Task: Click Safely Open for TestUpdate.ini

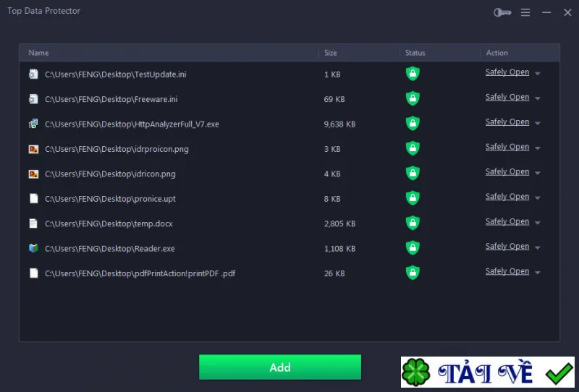Action: (x=507, y=72)
